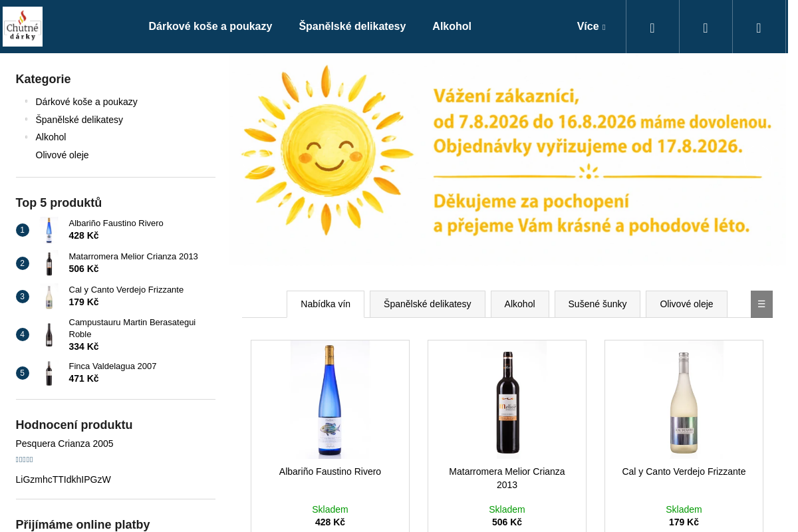Switch to the Alkohol product tab
The image size is (798, 532).
pyautogui.click(x=520, y=304)
